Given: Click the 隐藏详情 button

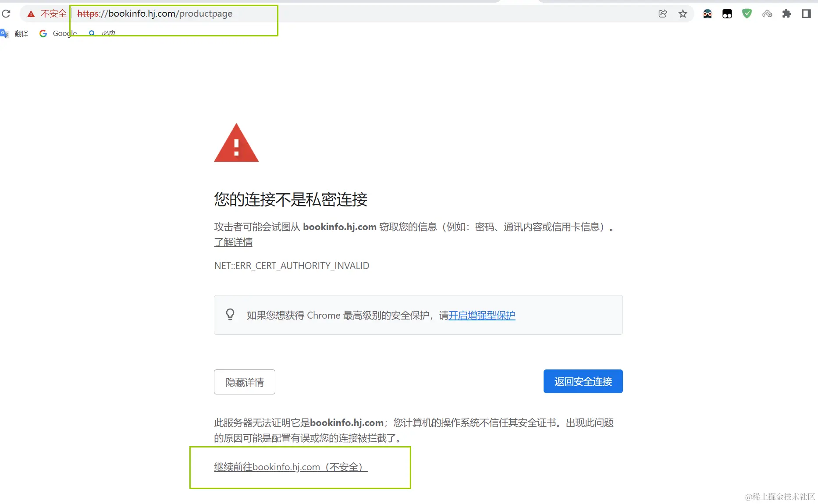Looking at the screenshot, I should [x=245, y=382].
